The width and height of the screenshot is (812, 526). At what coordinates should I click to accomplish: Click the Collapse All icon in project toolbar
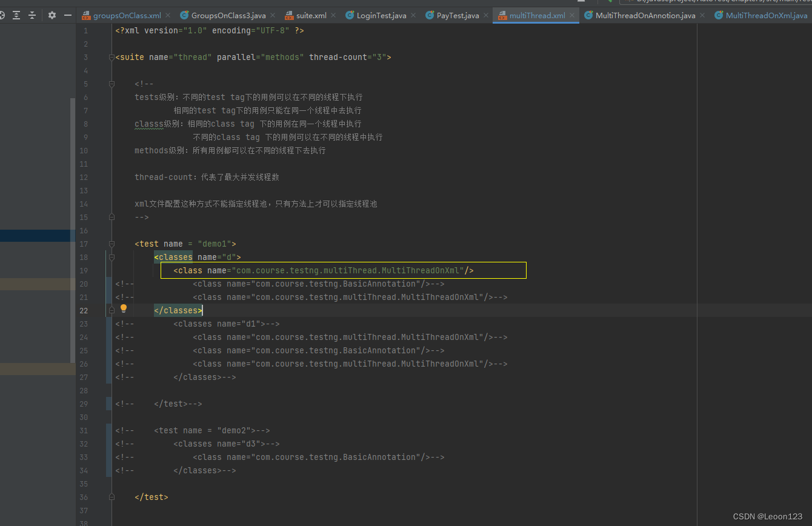(x=32, y=15)
